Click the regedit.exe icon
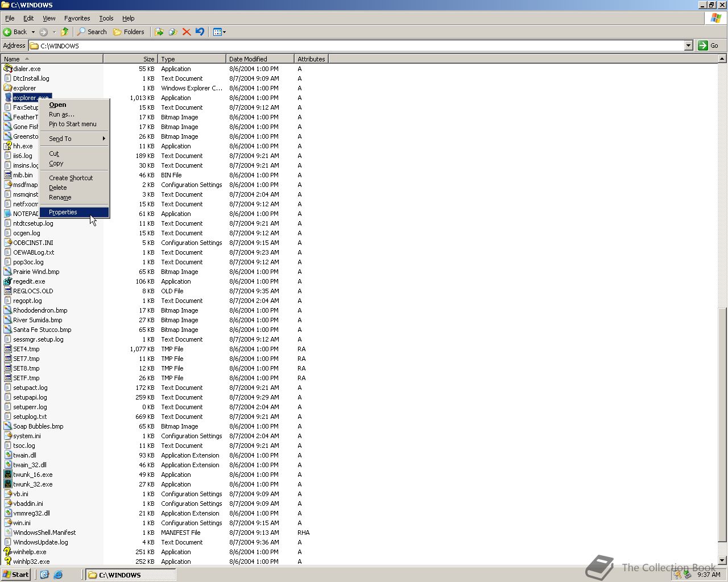The image size is (728, 582). coord(8,281)
